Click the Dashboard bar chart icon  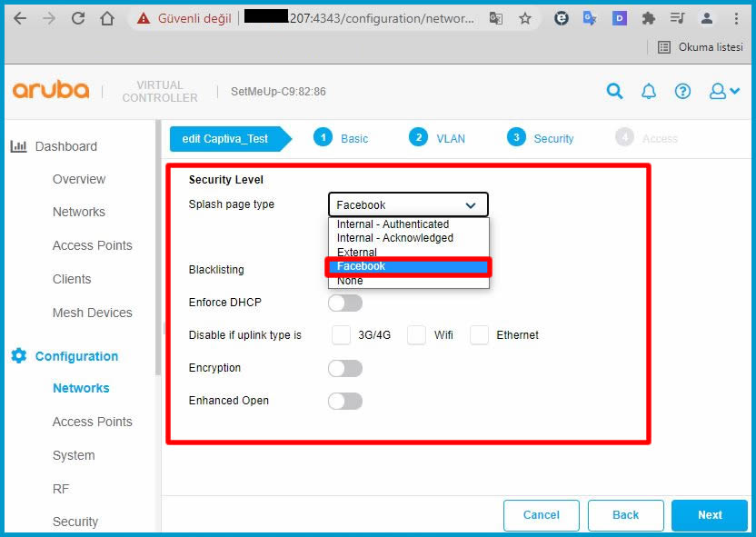[18, 146]
